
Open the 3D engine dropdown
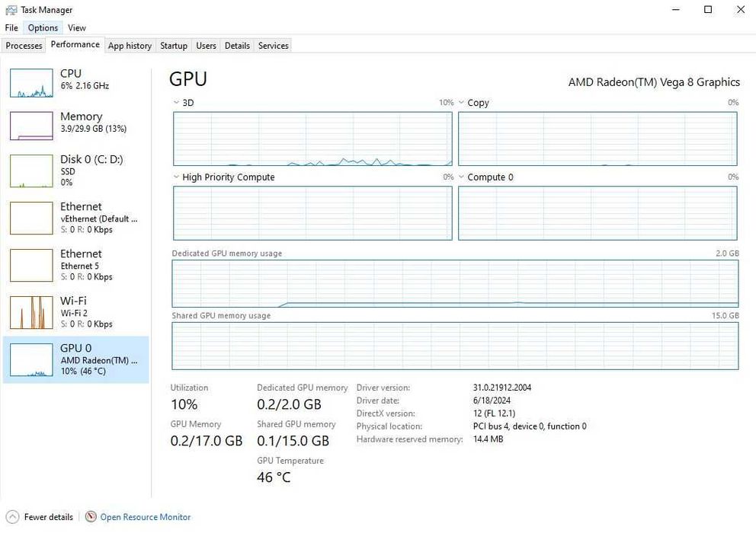[177, 103]
